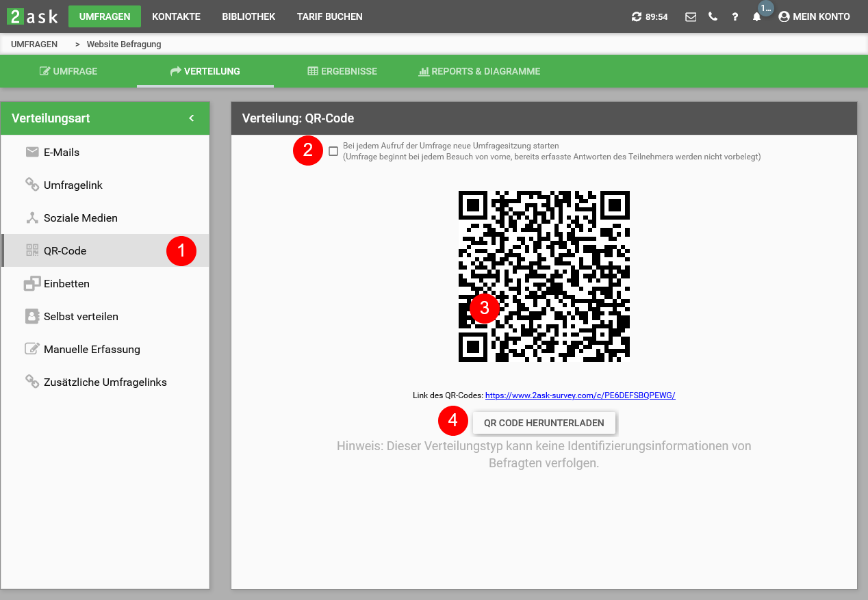Click Website Befragung breadcrumb
This screenshot has height=600, width=868.
124,44
